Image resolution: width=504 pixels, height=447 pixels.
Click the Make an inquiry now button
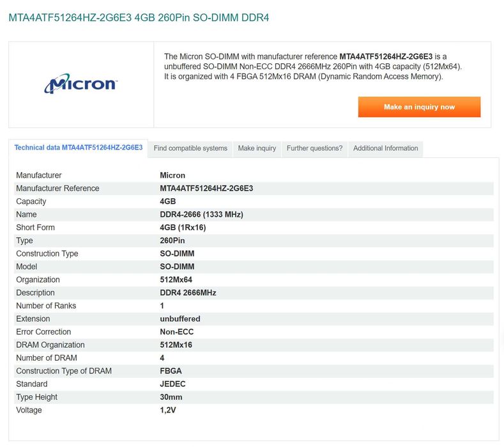click(x=419, y=107)
